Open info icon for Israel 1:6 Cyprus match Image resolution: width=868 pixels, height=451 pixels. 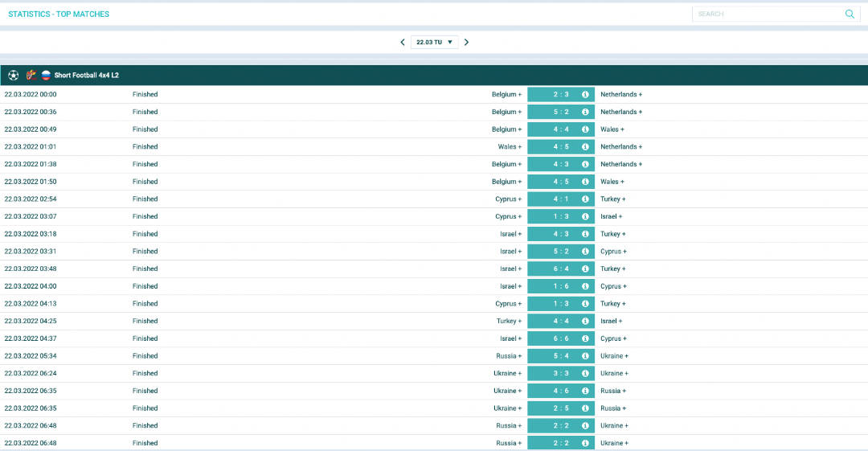click(x=585, y=286)
